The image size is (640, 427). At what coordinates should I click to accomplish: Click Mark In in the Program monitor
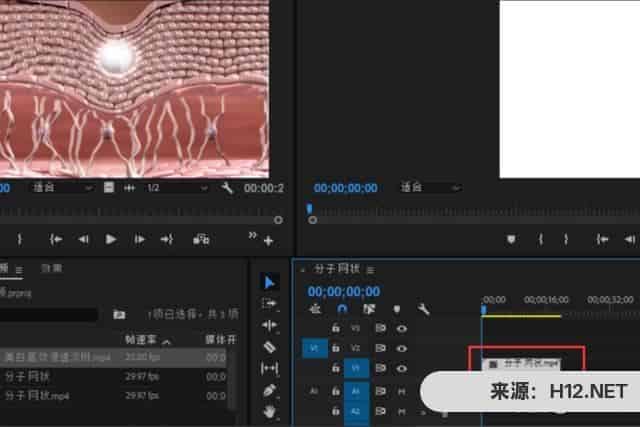(x=540, y=239)
